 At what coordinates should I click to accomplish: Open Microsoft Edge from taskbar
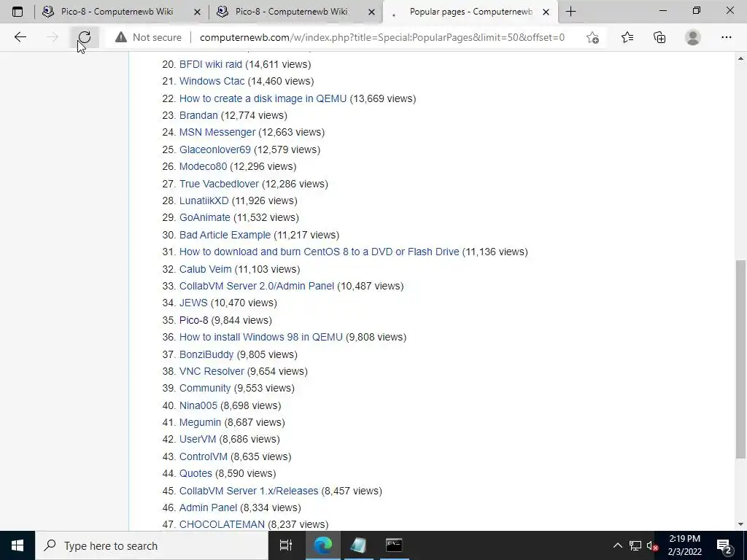coord(322,545)
